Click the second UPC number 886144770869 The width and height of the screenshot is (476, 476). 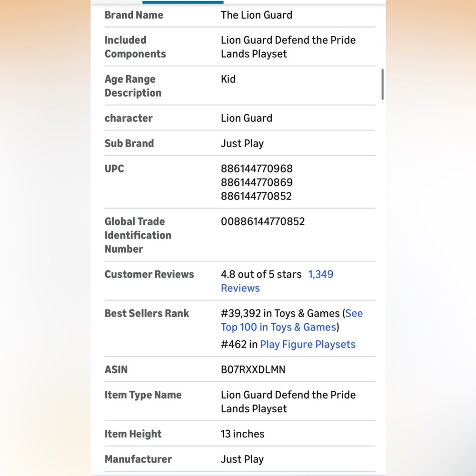tap(257, 183)
